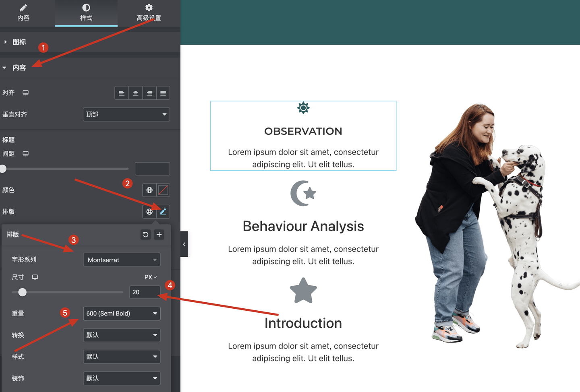
Task: Click the 尺寸 slider handle
Action: 23,292
